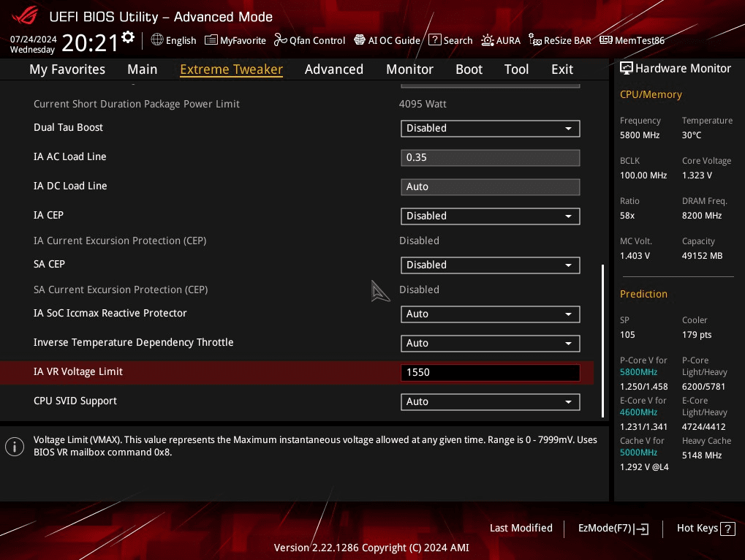745x560 pixels.
Task: Click the English language globe icon
Action: 157,40
